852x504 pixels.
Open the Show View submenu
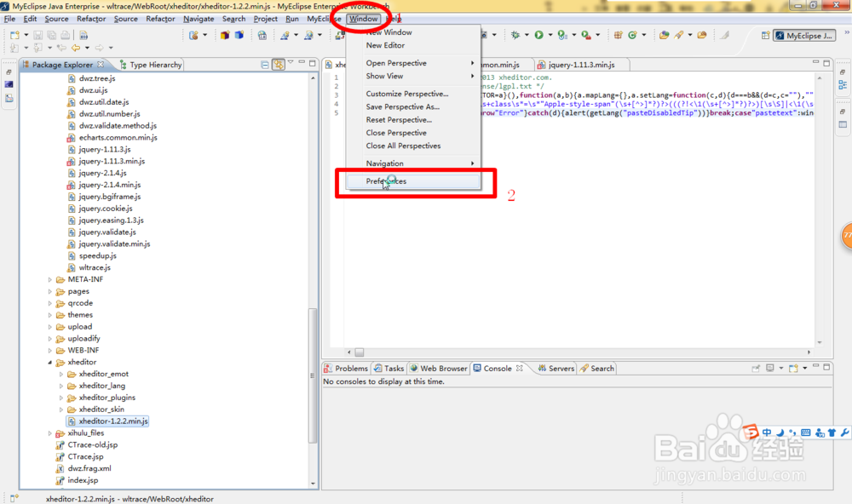pyautogui.click(x=413, y=76)
